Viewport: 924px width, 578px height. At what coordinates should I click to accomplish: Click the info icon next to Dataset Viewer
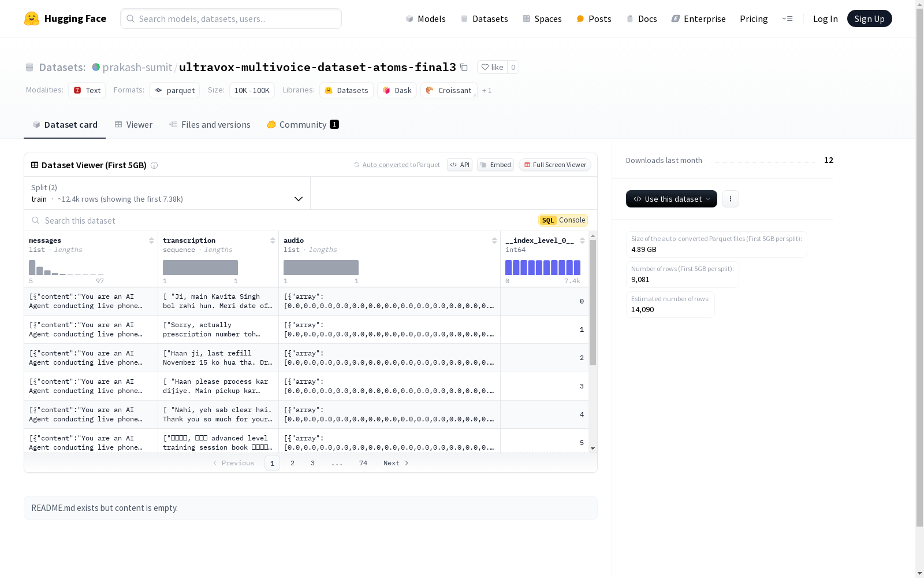point(154,165)
